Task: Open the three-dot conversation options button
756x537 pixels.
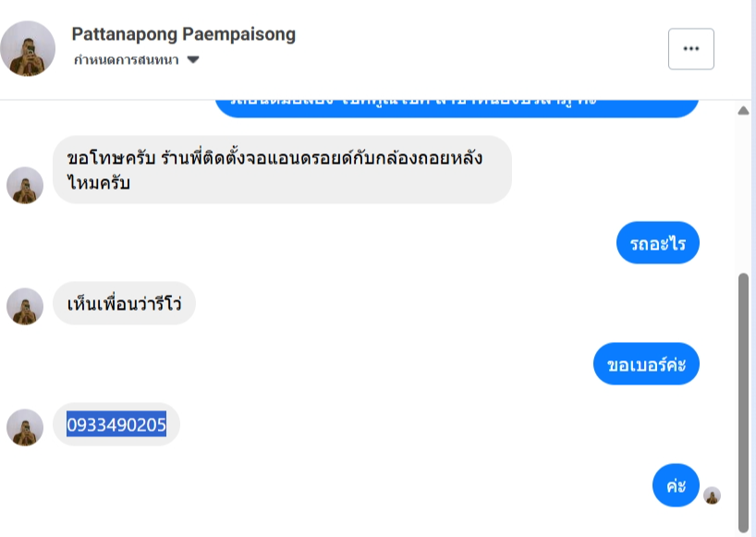Action: (x=691, y=49)
